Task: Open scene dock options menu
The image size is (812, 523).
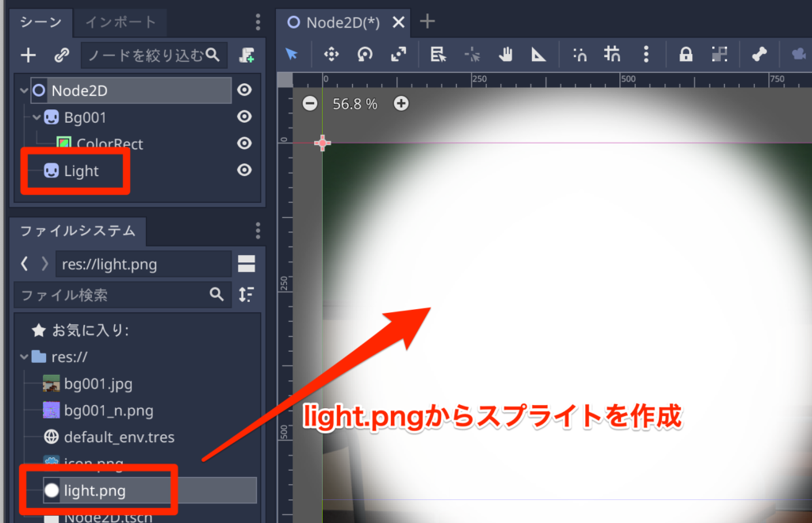Action: point(258,22)
